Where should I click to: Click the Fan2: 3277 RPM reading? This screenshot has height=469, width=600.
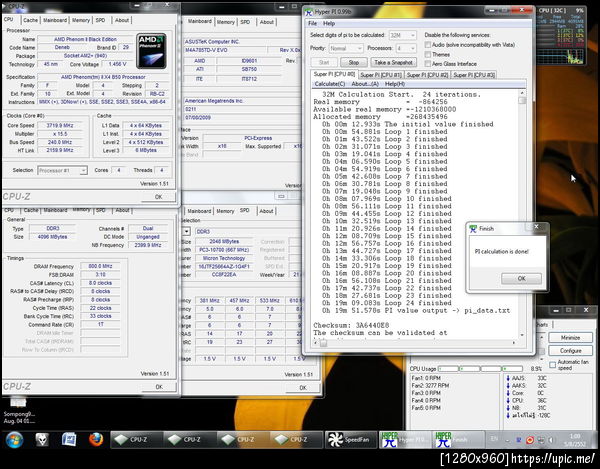tap(430, 386)
